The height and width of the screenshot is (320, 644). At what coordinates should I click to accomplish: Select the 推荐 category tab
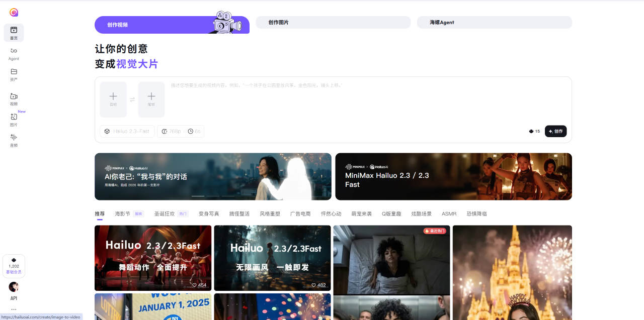100,214
